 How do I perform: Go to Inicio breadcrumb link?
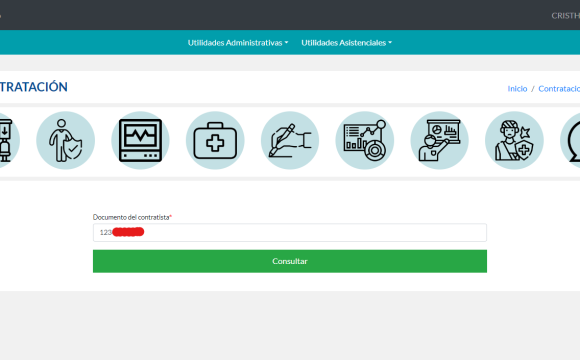[x=517, y=89]
